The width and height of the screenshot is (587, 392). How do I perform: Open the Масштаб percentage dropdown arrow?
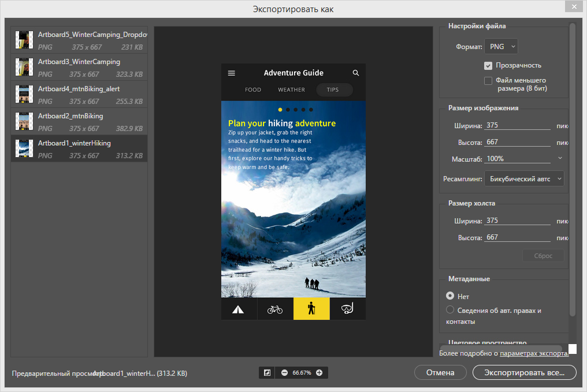(x=560, y=158)
